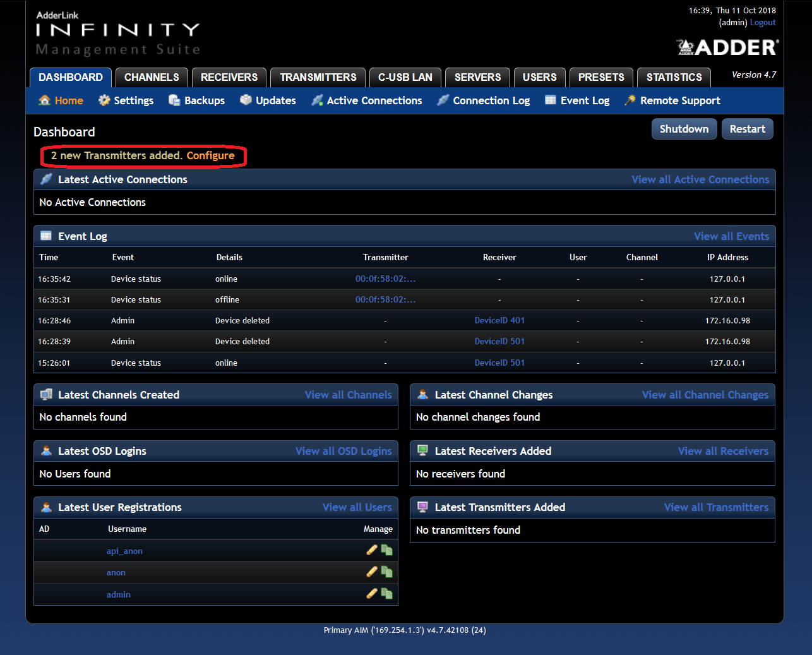This screenshot has width=812, height=655.
Task: Clone the admin user with copy icon
Action: [x=386, y=594]
